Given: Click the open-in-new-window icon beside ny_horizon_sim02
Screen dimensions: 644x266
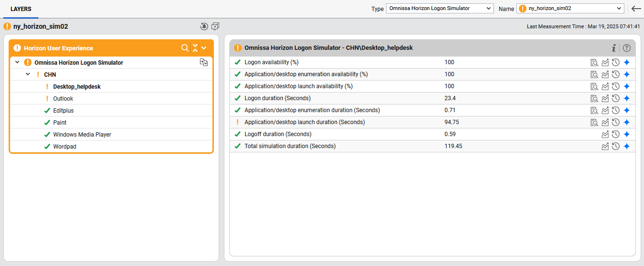Looking at the screenshot, I should pos(215,26).
